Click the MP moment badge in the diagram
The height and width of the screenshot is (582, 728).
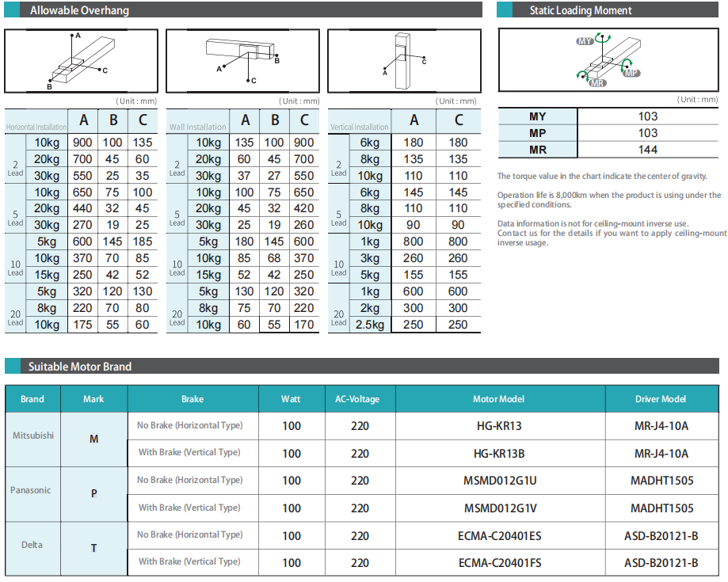pos(631,73)
